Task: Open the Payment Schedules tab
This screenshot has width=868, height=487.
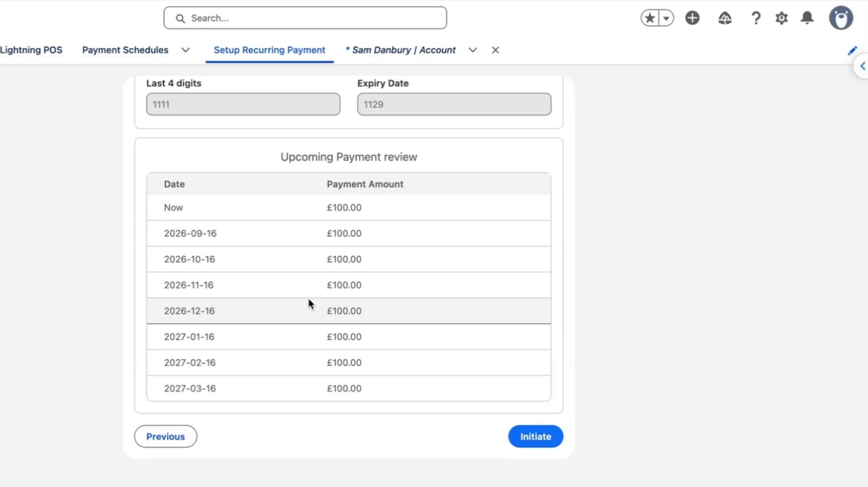Action: (125, 50)
